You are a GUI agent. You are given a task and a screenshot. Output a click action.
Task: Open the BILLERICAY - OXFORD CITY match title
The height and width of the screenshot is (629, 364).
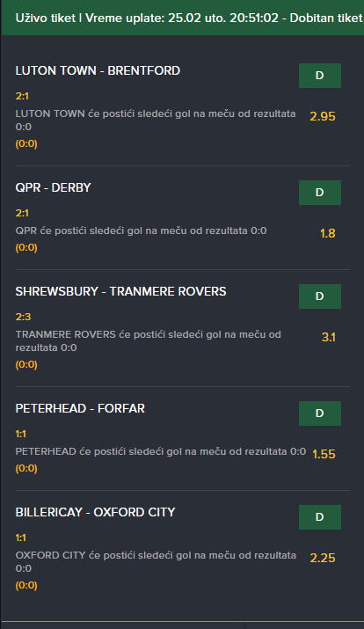coord(96,512)
